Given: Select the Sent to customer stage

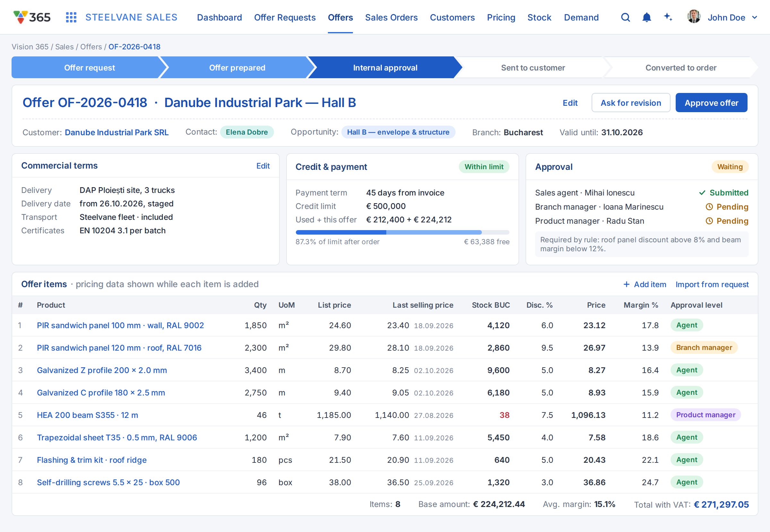Looking at the screenshot, I should [x=533, y=68].
